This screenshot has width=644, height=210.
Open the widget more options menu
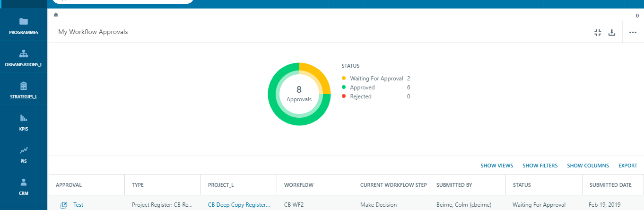(x=633, y=32)
